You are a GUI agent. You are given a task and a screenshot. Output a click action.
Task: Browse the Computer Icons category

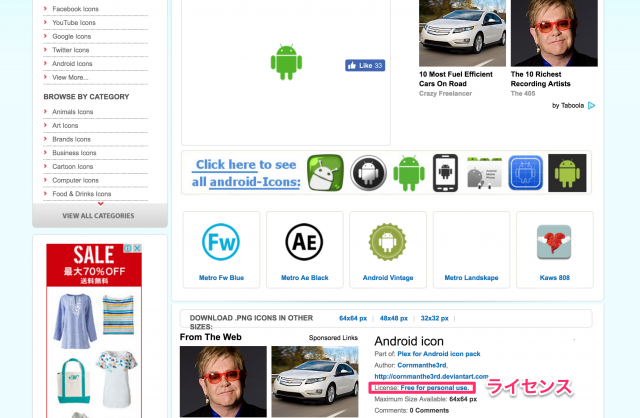click(75, 180)
